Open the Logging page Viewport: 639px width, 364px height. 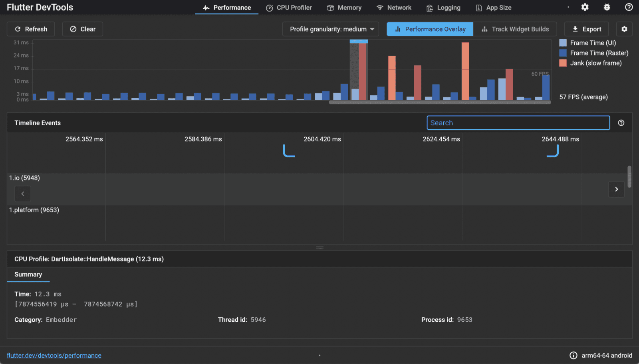pyautogui.click(x=443, y=7)
